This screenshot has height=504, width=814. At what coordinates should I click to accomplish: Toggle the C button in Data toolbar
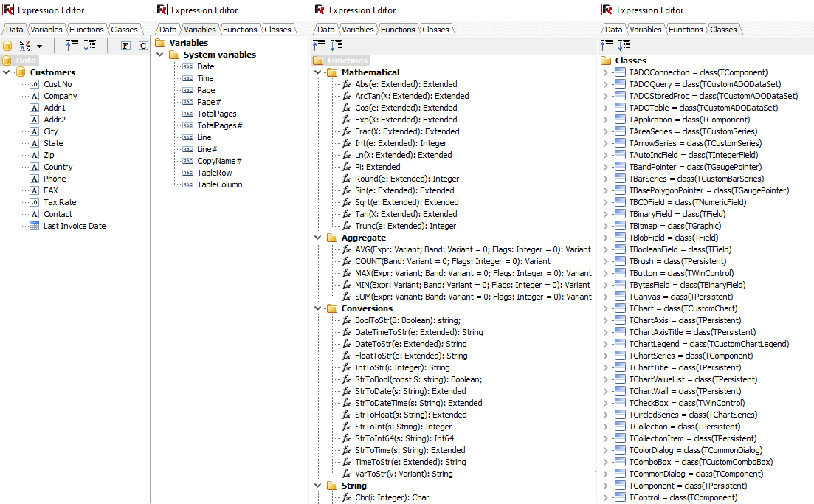(x=143, y=46)
